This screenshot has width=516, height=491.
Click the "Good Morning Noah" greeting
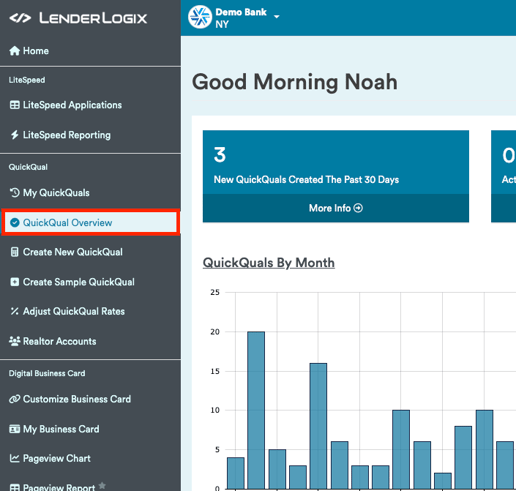[295, 82]
